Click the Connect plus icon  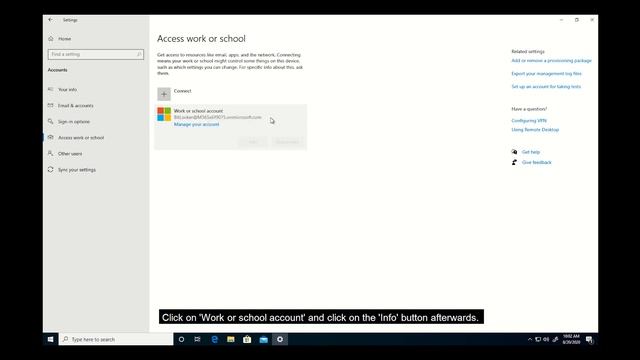coord(164,94)
